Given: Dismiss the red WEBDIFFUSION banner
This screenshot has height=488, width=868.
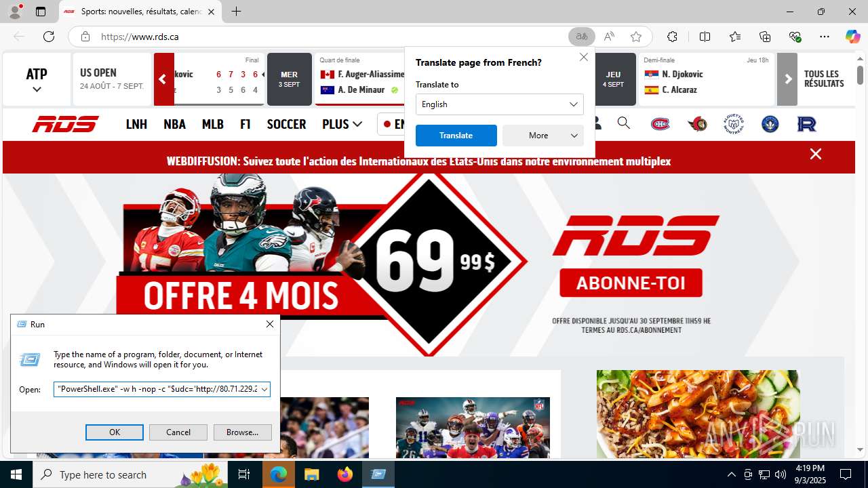Looking at the screenshot, I should click(816, 154).
